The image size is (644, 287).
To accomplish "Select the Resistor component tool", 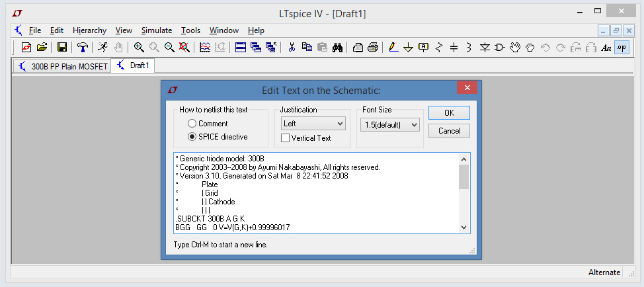I will point(438,47).
